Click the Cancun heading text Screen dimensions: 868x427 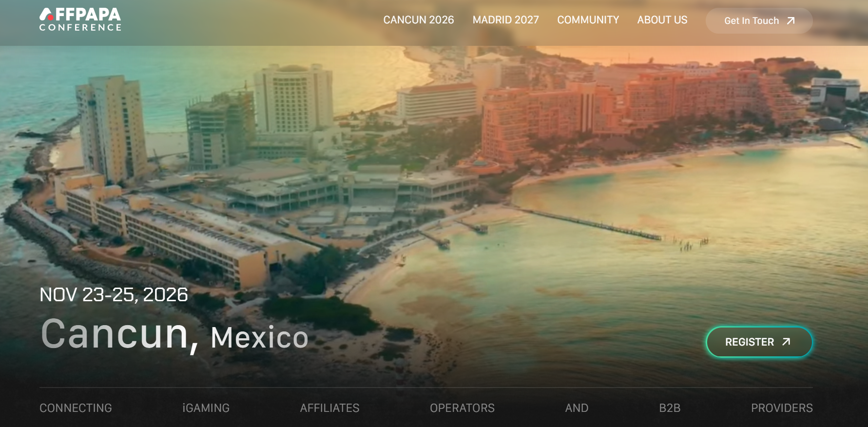(120, 334)
